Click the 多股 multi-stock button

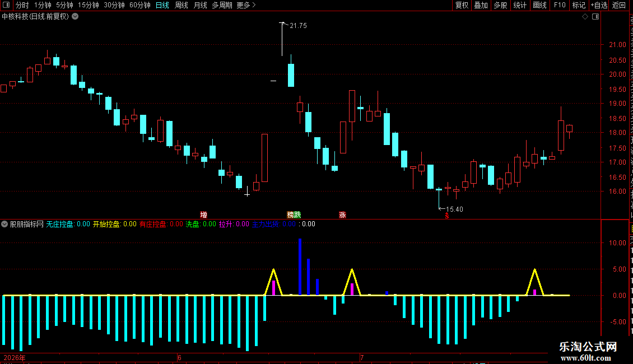501,5
